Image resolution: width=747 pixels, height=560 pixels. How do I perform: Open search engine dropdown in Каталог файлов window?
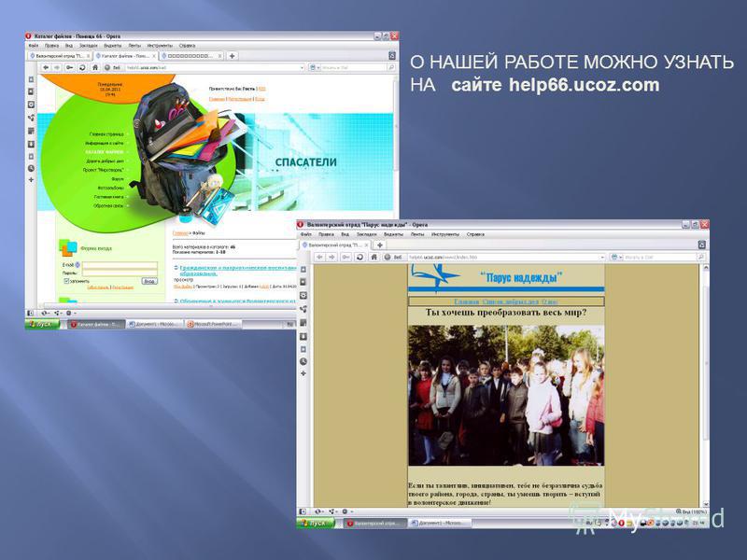pyautogui.click(x=315, y=67)
